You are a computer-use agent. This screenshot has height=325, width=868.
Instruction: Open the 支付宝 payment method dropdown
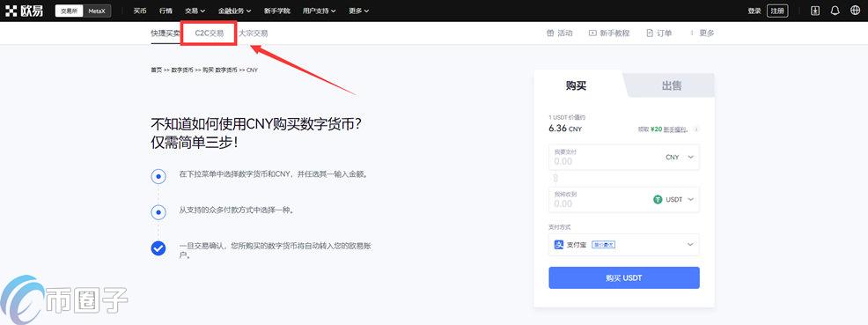[x=624, y=244]
